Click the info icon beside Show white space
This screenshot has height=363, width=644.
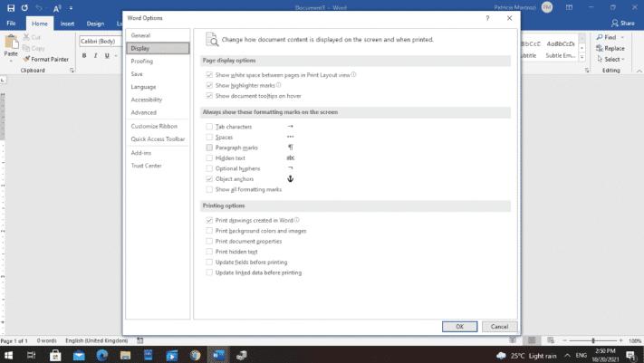click(x=353, y=75)
